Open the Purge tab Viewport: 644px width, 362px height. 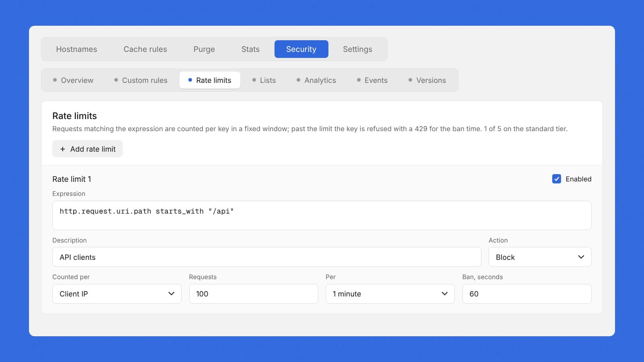click(x=204, y=49)
